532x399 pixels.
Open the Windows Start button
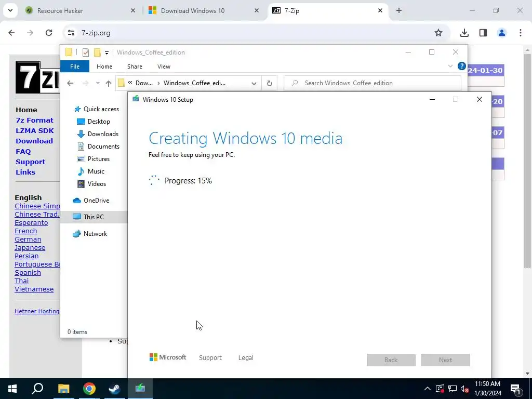12,389
